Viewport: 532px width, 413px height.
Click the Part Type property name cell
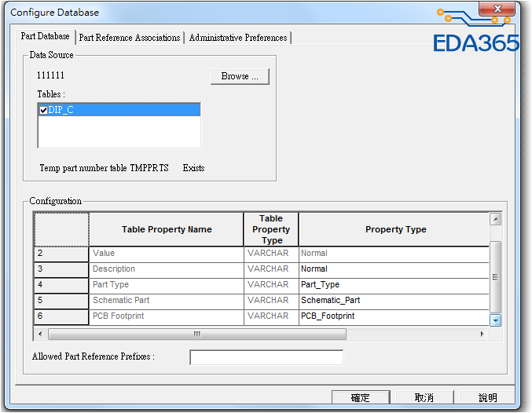167,285
